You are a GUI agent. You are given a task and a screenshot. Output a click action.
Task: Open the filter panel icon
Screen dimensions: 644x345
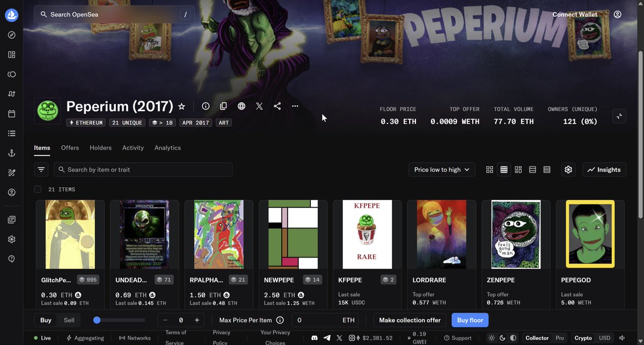pos(41,170)
